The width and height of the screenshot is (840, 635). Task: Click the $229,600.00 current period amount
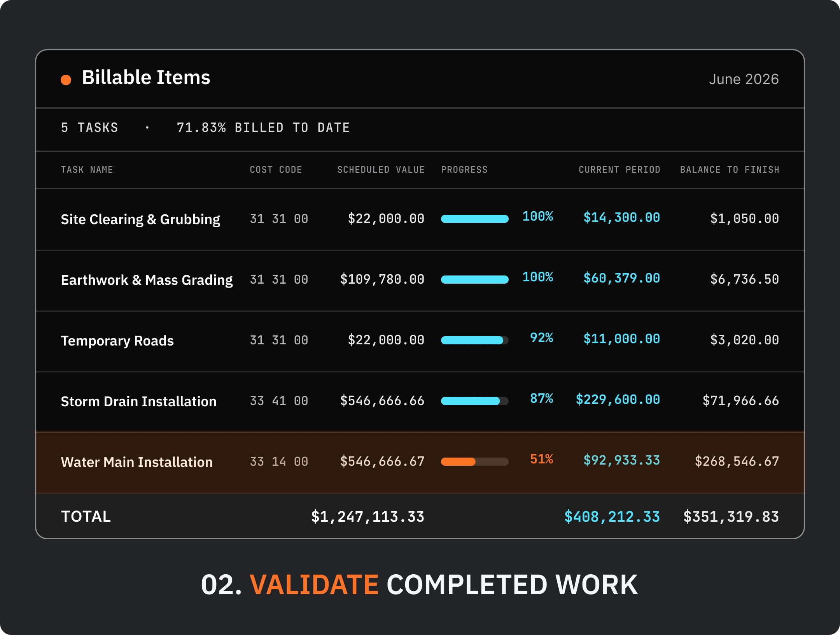coord(618,400)
